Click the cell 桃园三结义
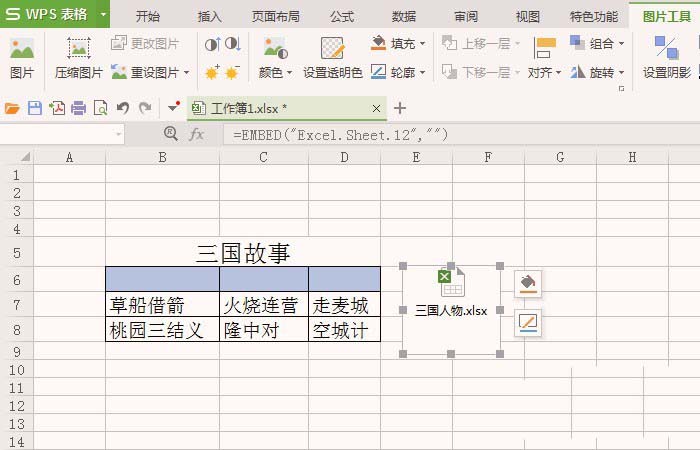Viewport: 700px width, 450px height. click(162, 330)
